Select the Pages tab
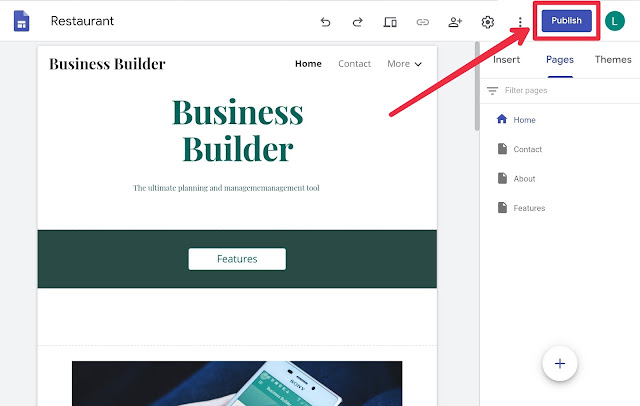 click(x=560, y=60)
